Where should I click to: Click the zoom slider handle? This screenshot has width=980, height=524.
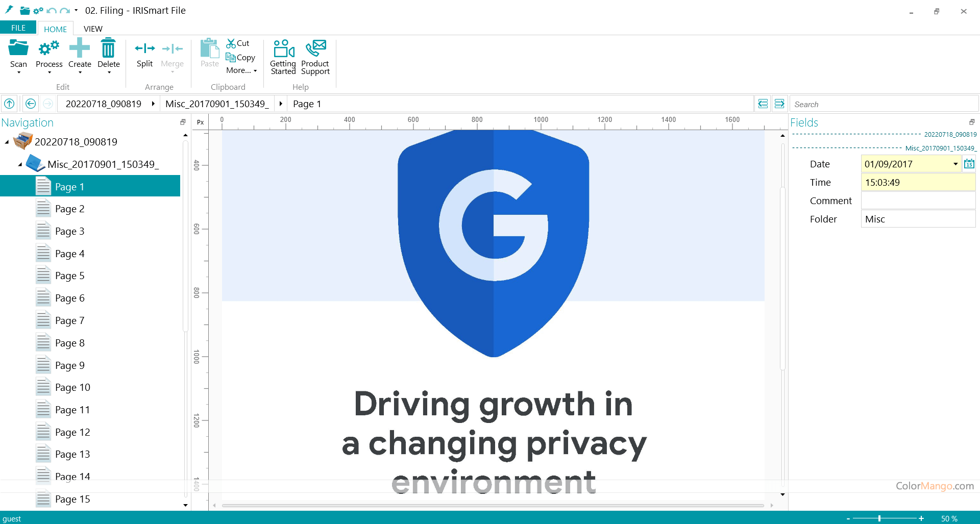pyautogui.click(x=879, y=518)
